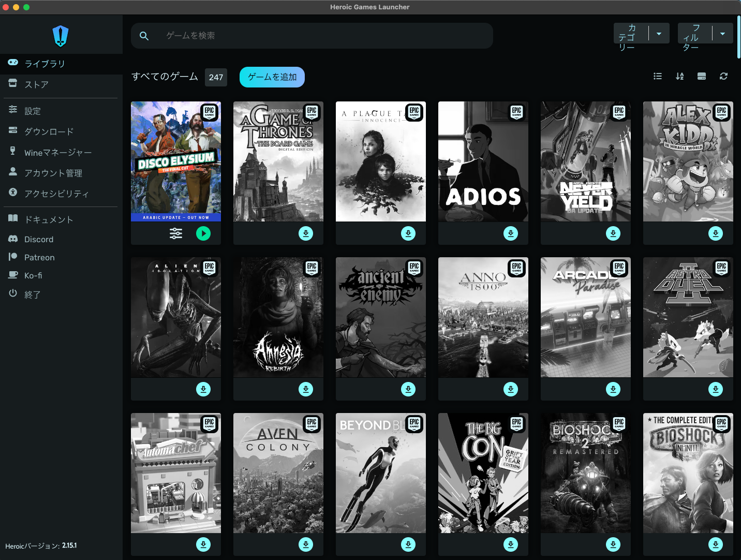Screen dimensions: 741x560
Task: Click 終了 to quit Heroic
Action: (61, 294)
